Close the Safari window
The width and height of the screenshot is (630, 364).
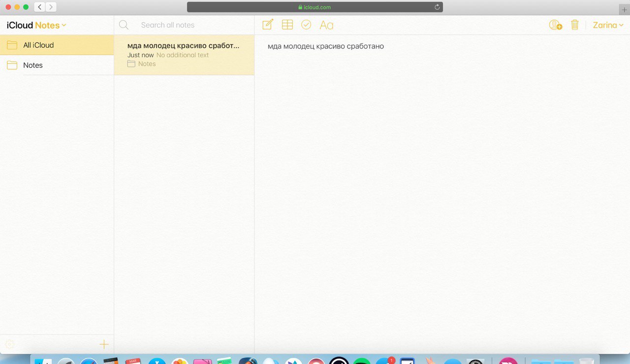(8, 7)
